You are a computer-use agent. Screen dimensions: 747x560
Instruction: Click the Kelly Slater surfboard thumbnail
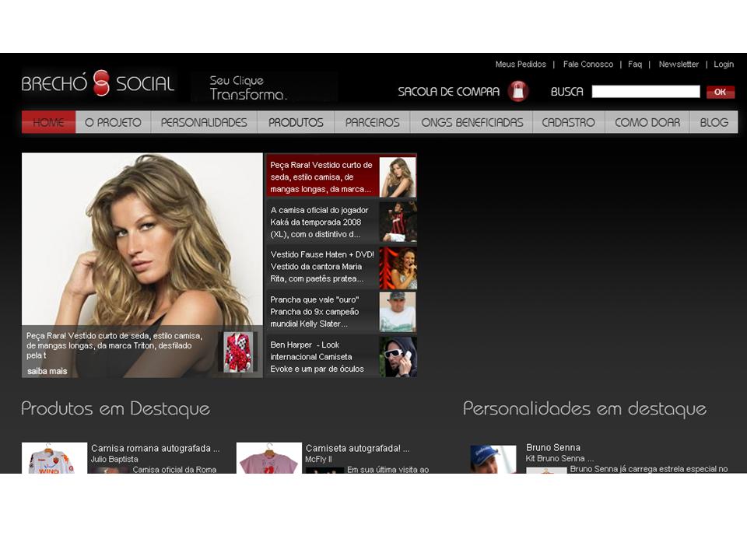(x=398, y=312)
